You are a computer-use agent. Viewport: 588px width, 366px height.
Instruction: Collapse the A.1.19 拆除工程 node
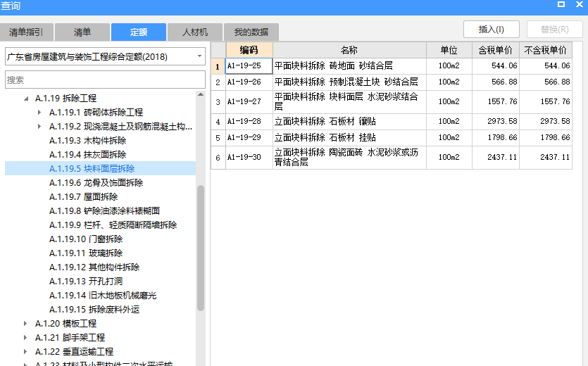click(x=26, y=99)
